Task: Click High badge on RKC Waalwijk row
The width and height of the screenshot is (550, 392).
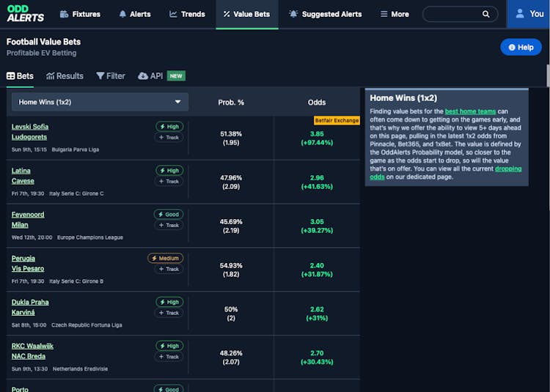Action: point(169,346)
